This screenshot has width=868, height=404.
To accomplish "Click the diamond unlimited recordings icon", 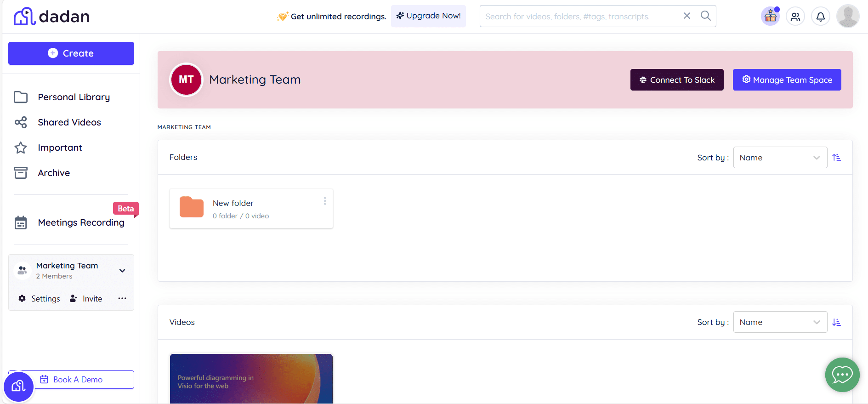I will coord(283,17).
